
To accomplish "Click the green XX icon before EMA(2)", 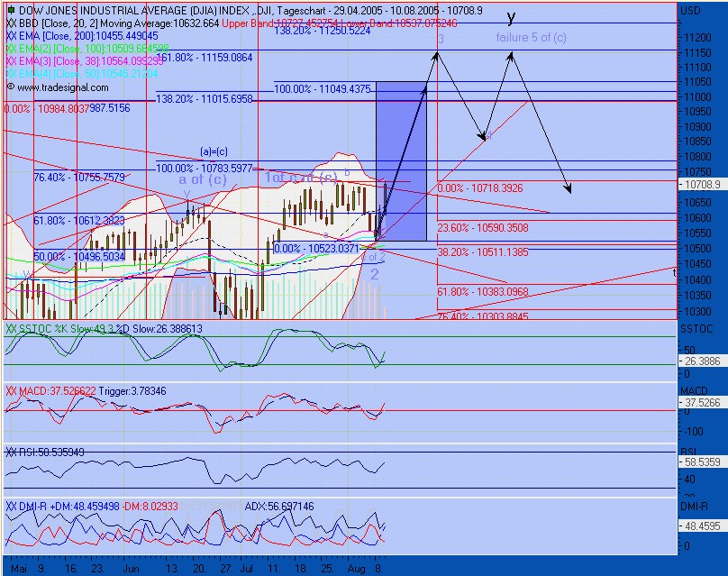I will 12,49.
